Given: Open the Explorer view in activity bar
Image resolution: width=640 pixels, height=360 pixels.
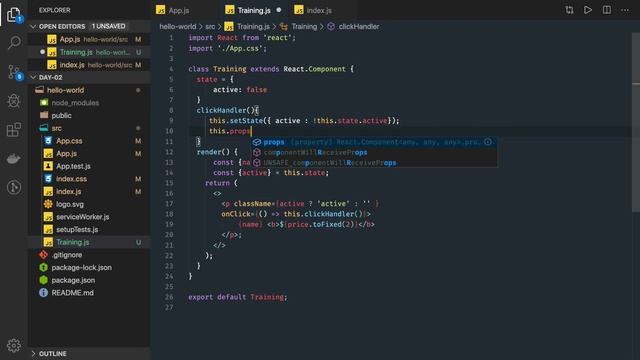Looking at the screenshot, I should [x=13, y=15].
